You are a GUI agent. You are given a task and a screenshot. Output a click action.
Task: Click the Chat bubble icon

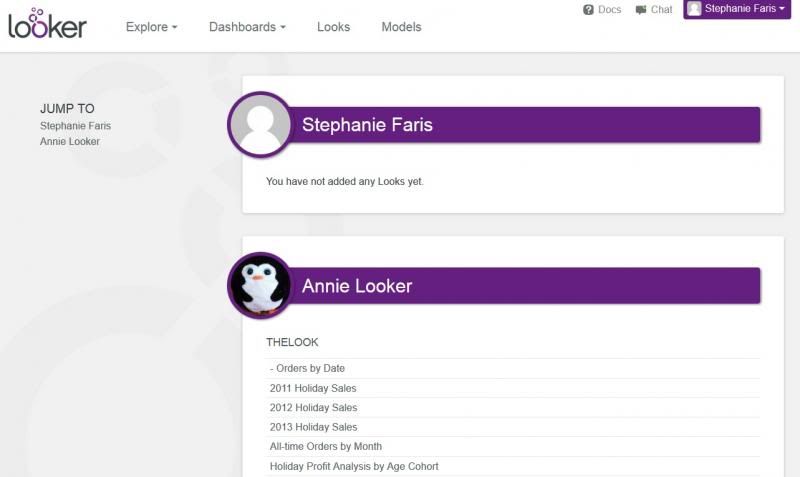point(641,10)
